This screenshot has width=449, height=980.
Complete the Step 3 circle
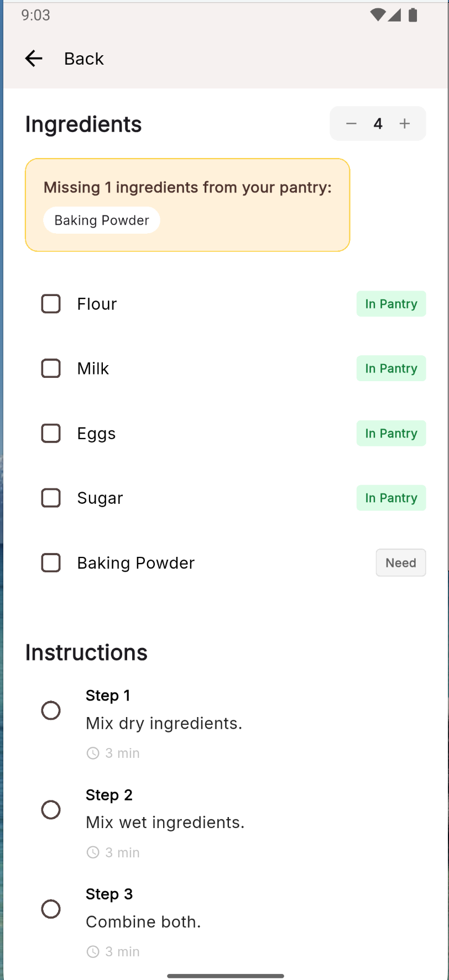pos(51,909)
